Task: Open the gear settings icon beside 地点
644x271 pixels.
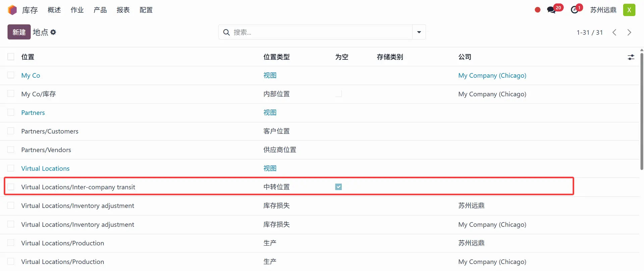Action: pyautogui.click(x=53, y=32)
